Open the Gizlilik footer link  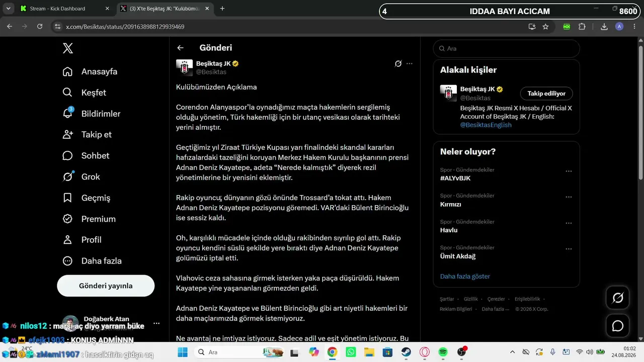click(471, 299)
